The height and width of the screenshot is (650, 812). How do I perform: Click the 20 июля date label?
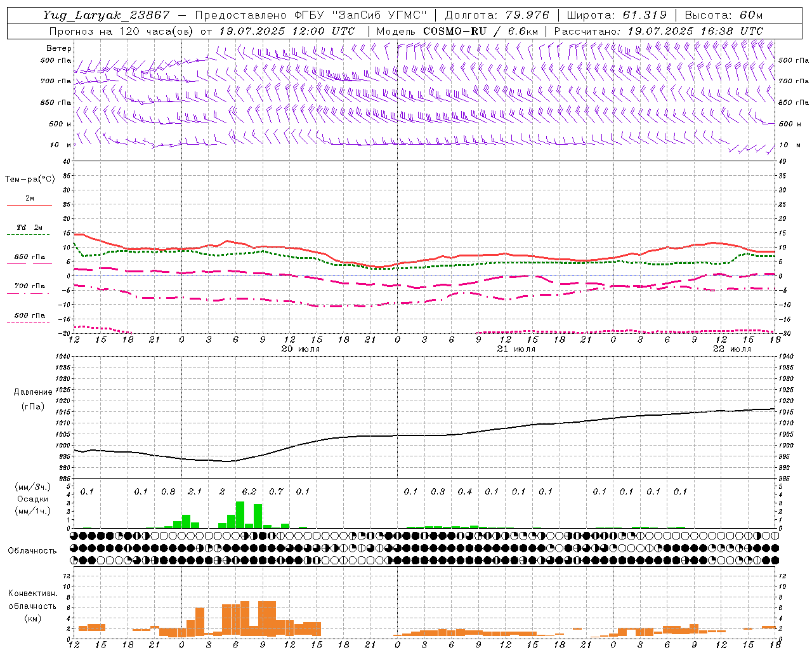click(301, 349)
